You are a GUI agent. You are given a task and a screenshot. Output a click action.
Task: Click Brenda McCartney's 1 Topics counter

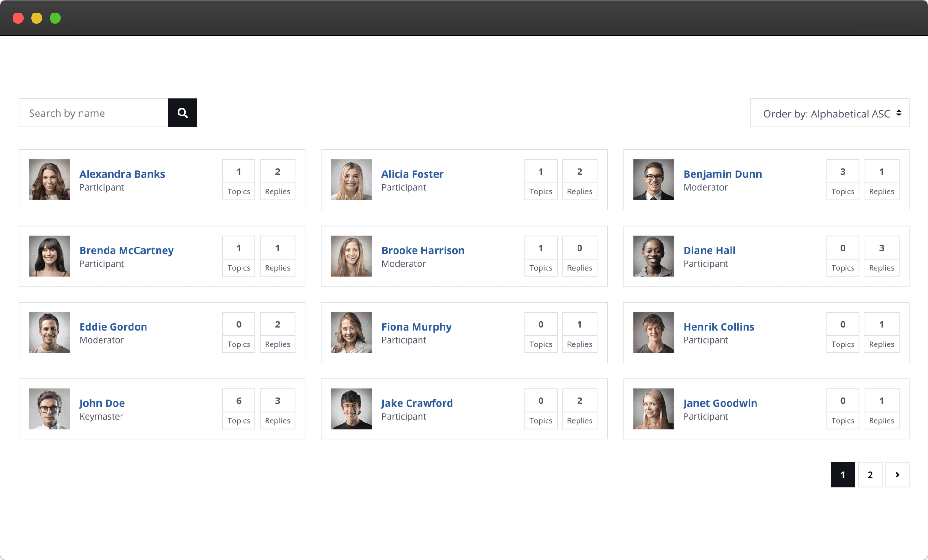click(x=239, y=256)
